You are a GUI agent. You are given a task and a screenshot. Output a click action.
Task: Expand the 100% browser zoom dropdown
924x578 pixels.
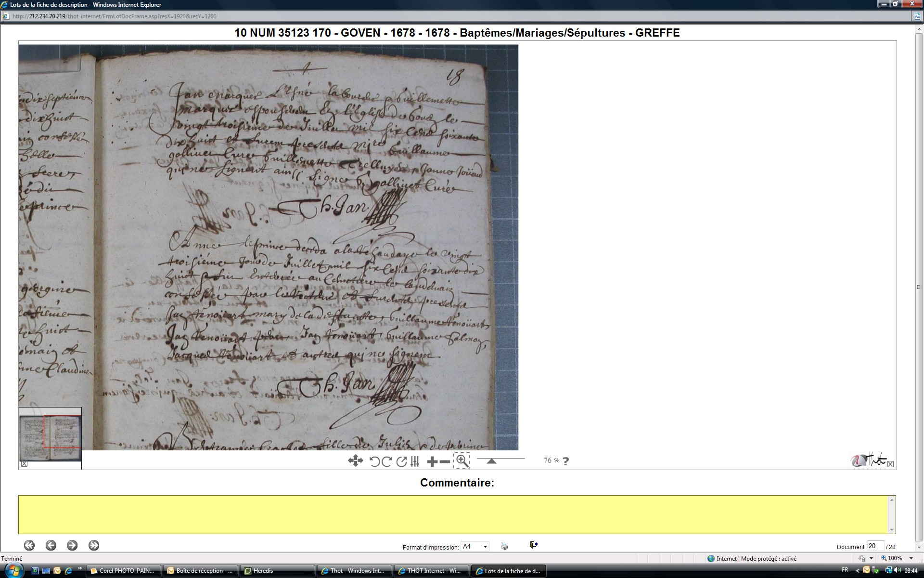click(911, 558)
